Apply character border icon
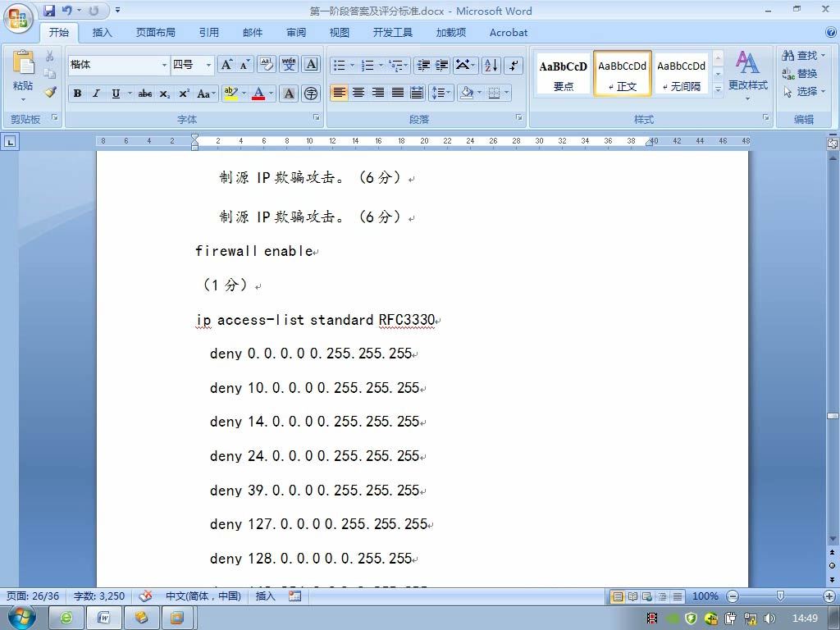 tap(311, 65)
